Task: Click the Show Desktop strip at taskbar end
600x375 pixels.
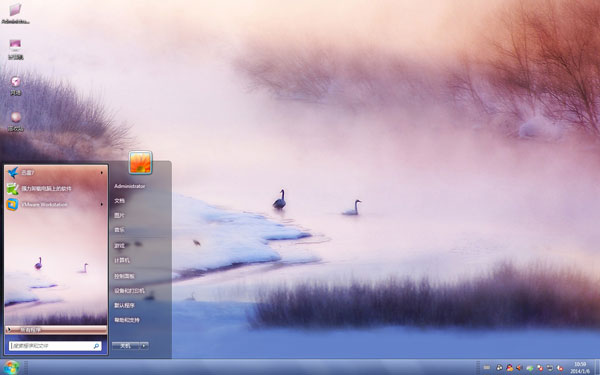Action: click(597, 368)
